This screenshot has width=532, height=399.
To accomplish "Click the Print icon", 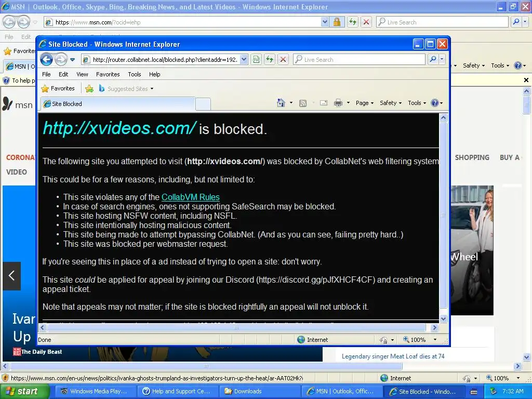I will (338, 103).
